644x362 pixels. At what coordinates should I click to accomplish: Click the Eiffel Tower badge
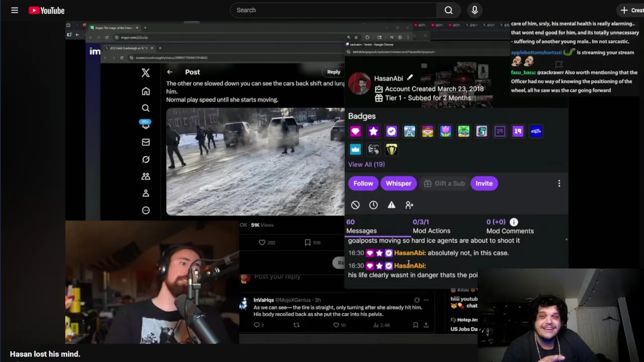tap(410, 131)
